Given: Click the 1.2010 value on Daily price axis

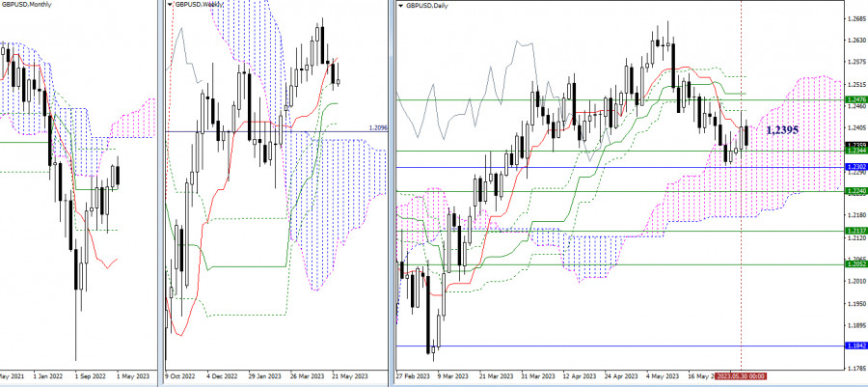Looking at the screenshot, I should [x=857, y=282].
